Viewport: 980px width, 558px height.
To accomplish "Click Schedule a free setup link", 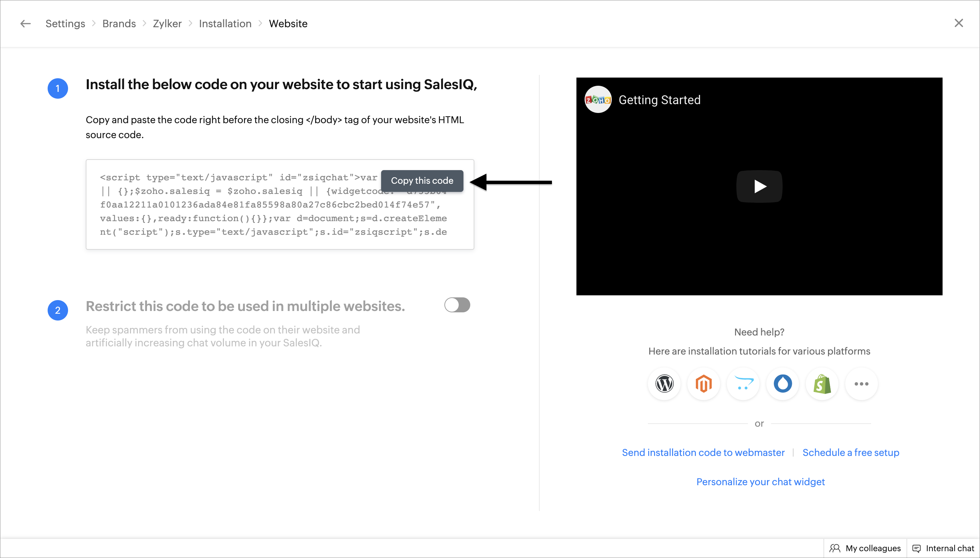I will coord(850,453).
